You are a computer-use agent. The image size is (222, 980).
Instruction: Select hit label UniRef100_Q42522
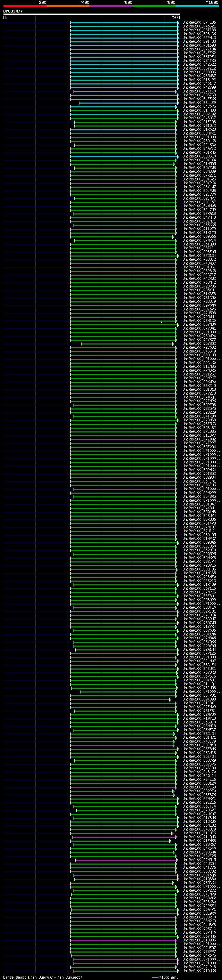pos(199,64)
